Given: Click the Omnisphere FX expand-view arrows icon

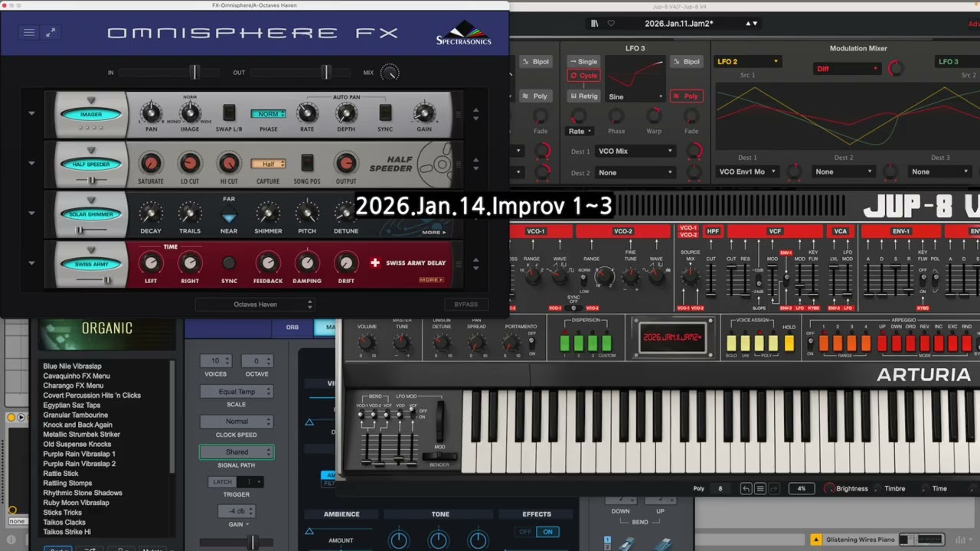Looking at the screenshot, I should click(51, 32).
